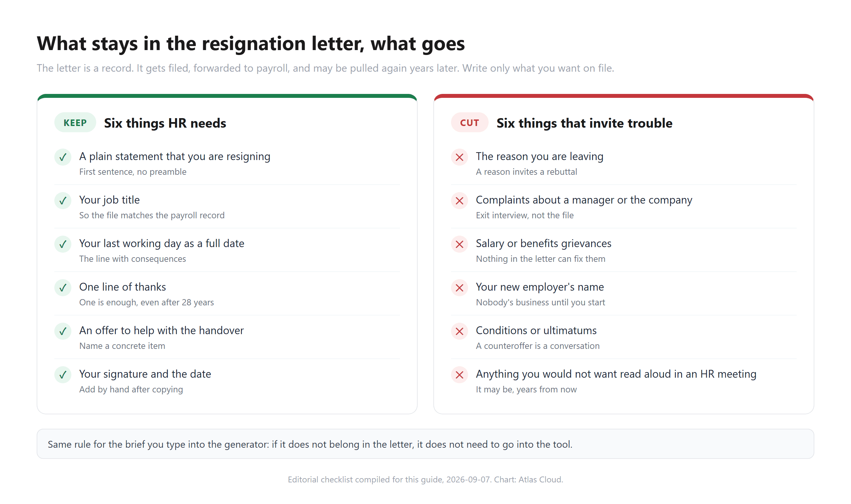Click the X icon next to 'Conditions or ultimatums'
851x504 pixels.
460,331
